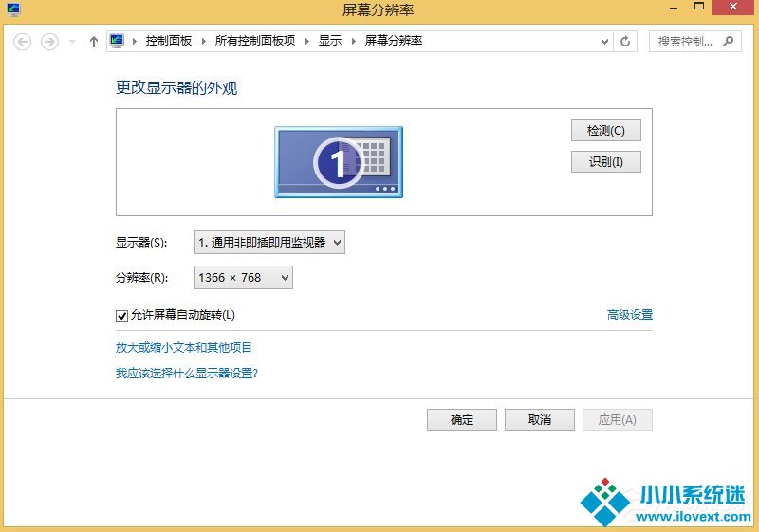
Task: Click the search magnifier icon
Action: coord(729,41)
